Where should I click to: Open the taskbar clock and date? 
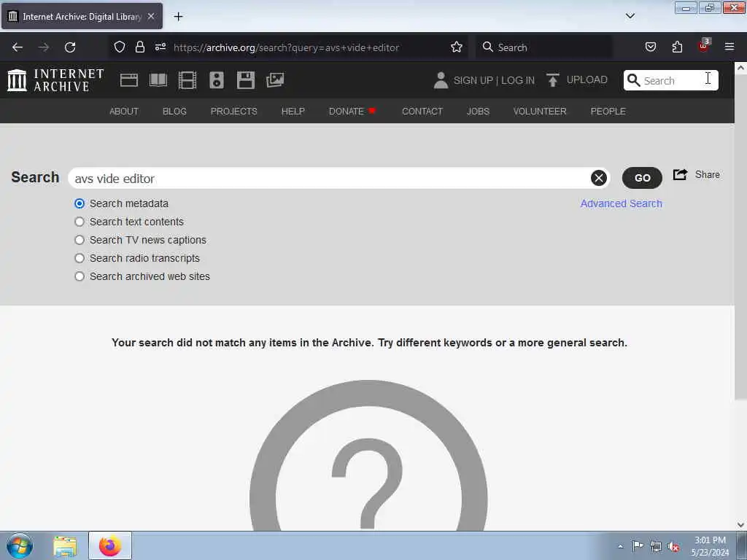point(710,546)
